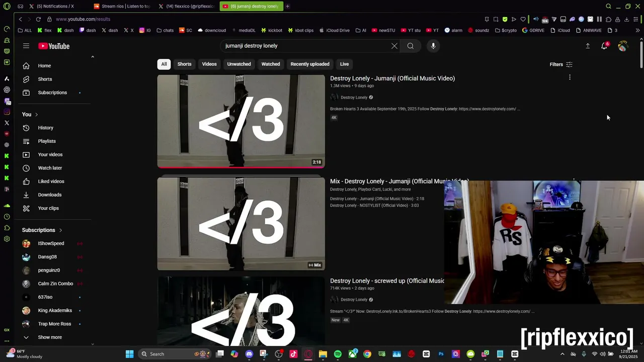The height and width of the screenshot is (362, 644).
Task: Open King Akademiks subscription channel
Action: coord(54,311)
